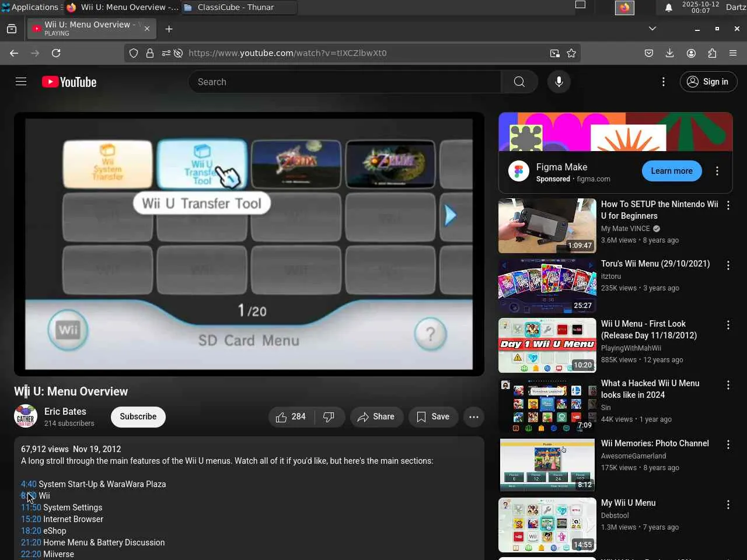
Task: Subscribe to Eric Bates channel
Action: [138, 416]
